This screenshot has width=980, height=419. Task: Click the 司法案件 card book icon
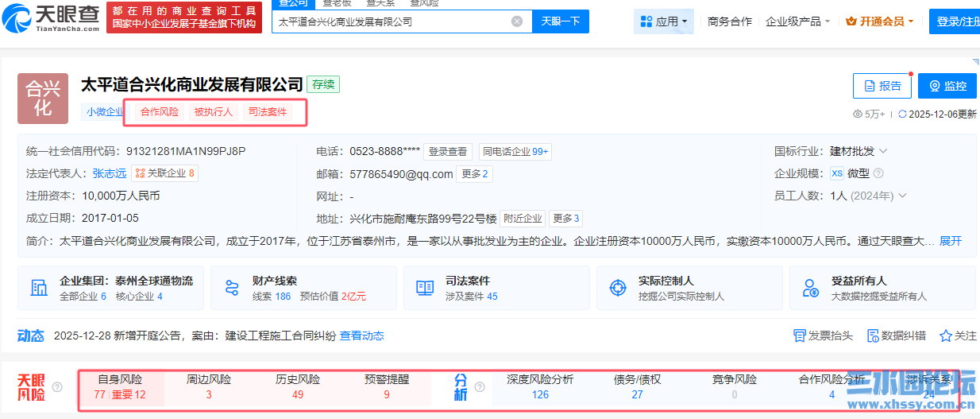tap(425, 288)
